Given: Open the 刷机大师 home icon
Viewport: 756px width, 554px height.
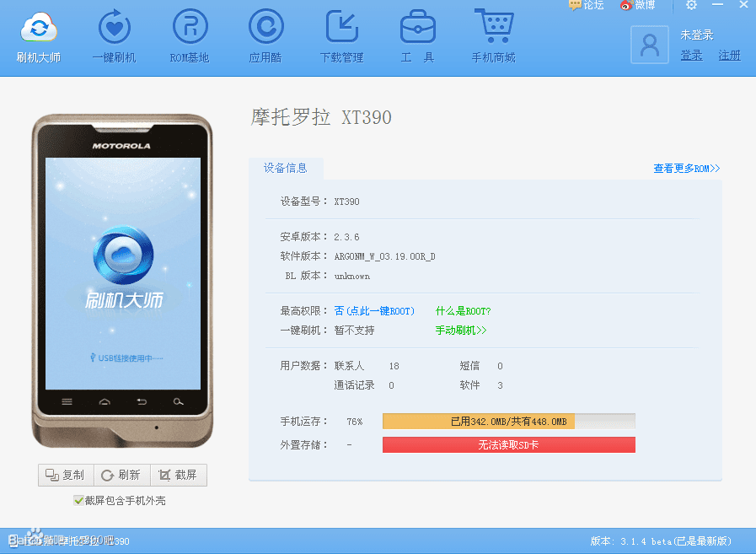Looking at the screenshot, I should [x=39, y=28].
